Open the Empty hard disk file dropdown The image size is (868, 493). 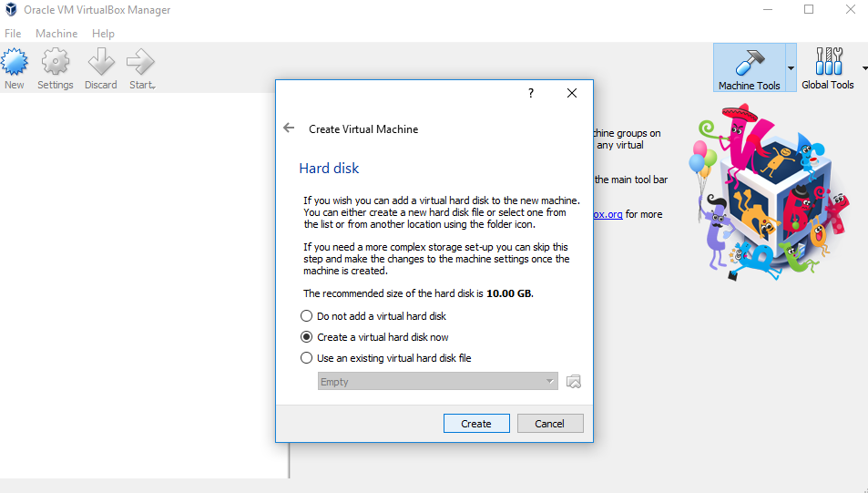(437, 381)
